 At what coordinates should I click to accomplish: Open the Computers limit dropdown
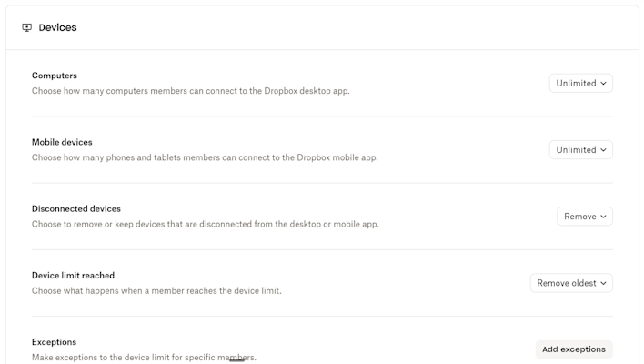click(580, 83)
